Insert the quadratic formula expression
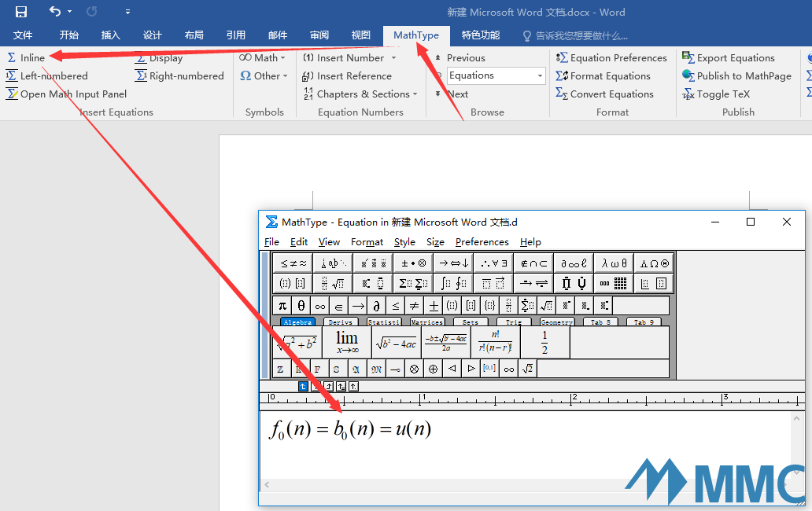 (x=446, y=343)
